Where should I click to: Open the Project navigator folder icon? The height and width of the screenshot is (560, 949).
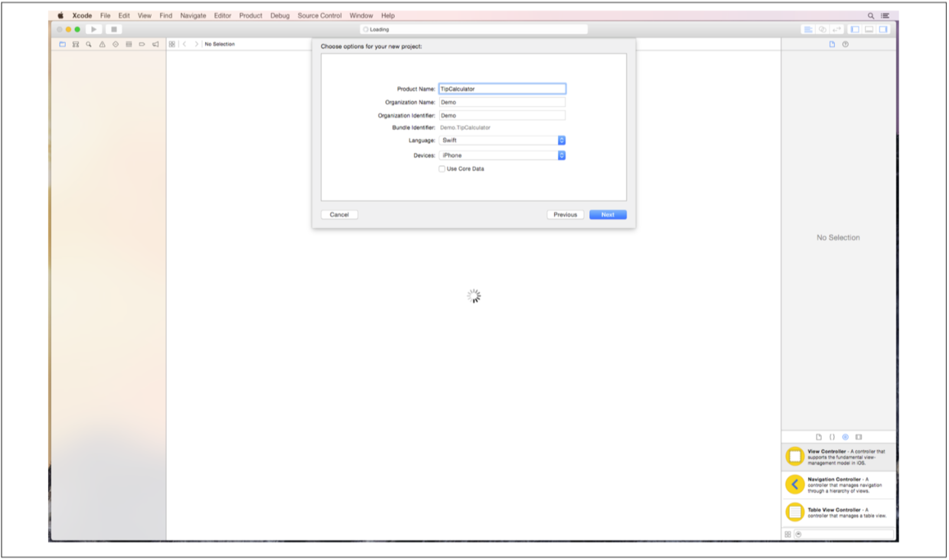pyautogui.click(x=63, y=44)
